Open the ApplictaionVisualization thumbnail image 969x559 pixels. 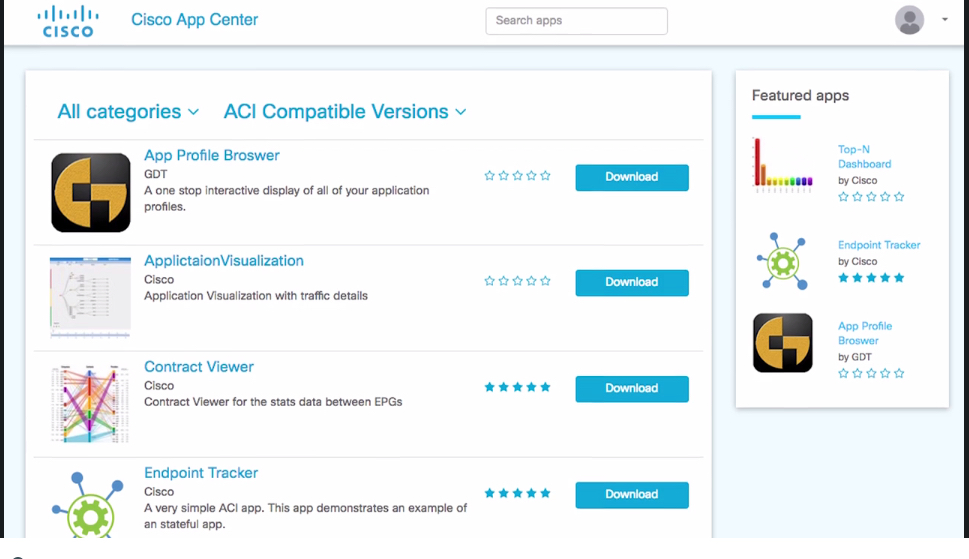(90, 297)
